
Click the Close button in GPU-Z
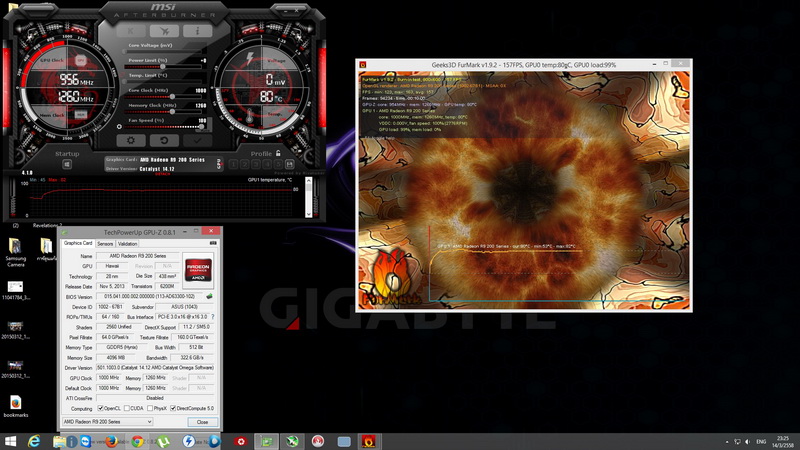click(203, 422)
